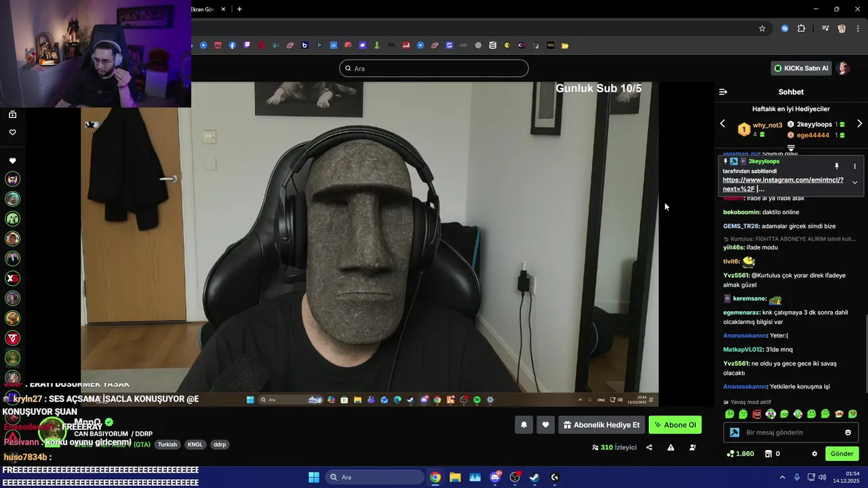Show next weekly top gifters
868x488 pixels.
click(859, 123)
